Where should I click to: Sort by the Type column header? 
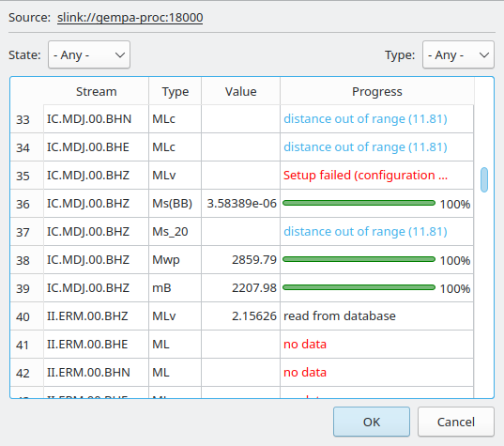click(176, 92)
